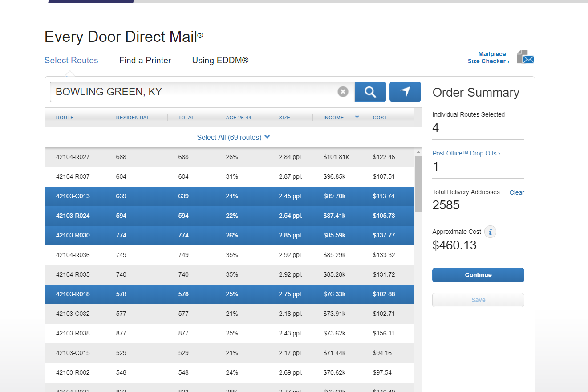
Task: Click income value $87.41k
Action: click(x=334, y=216)
